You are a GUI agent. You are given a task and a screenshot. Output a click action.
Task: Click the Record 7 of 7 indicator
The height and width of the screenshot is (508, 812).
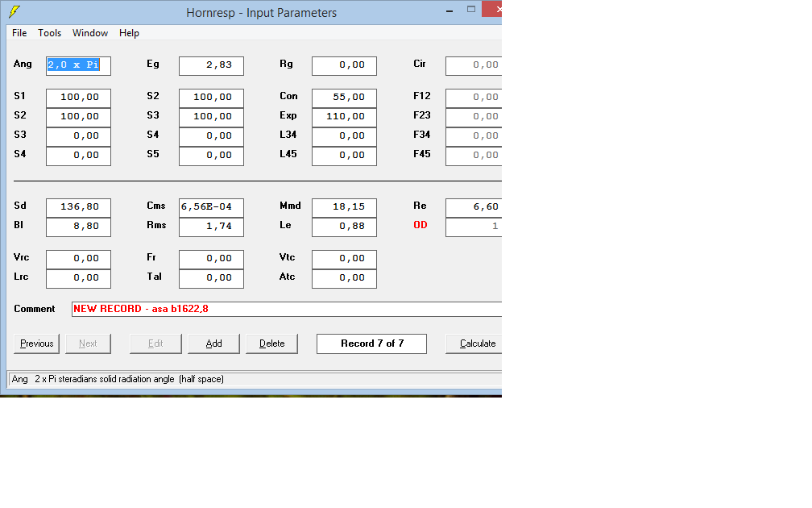pyautogui.click(x=372, y=344)
